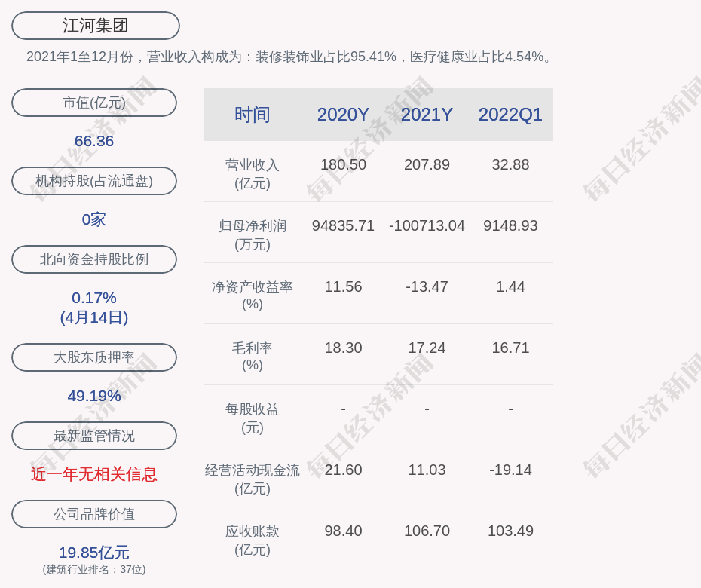Select the red 近一年无相关信息 text

click(94, 474)
